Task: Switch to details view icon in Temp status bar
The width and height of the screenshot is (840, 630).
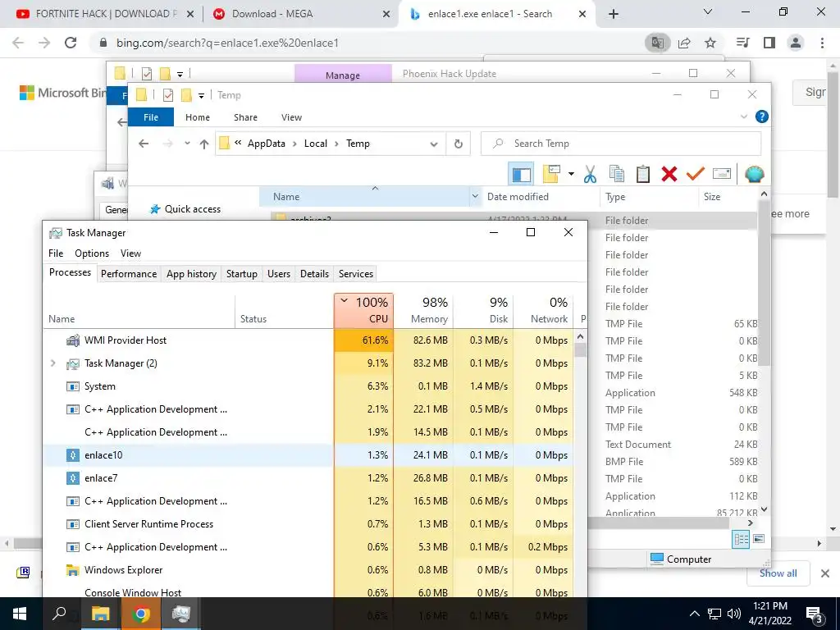Action: pos(741,539)
